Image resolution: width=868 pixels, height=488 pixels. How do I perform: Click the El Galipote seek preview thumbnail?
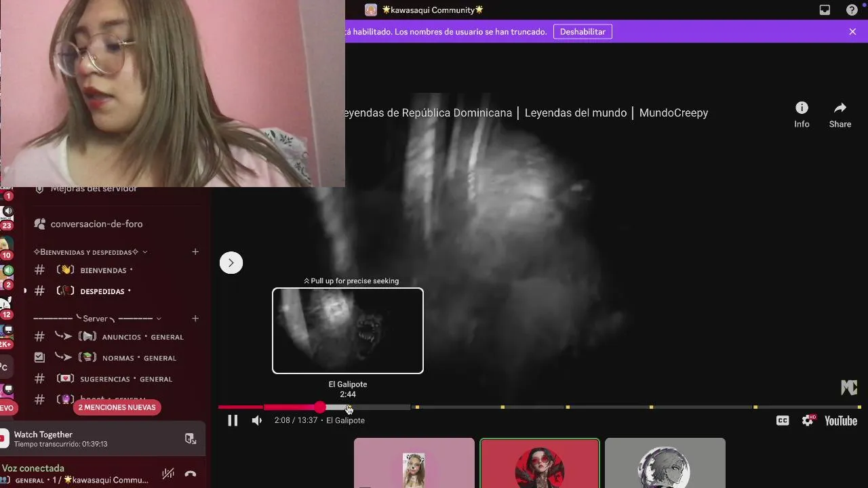coord(348,331)
